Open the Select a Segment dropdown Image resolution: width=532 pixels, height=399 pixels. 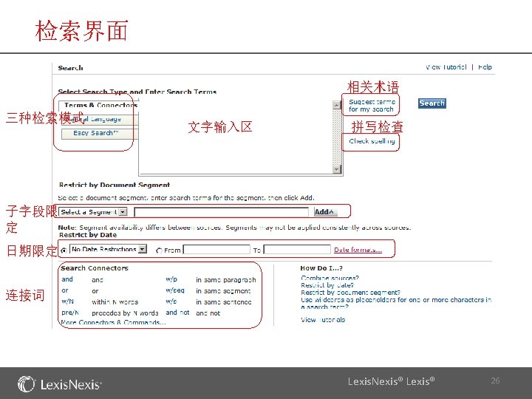click(93, 212)
